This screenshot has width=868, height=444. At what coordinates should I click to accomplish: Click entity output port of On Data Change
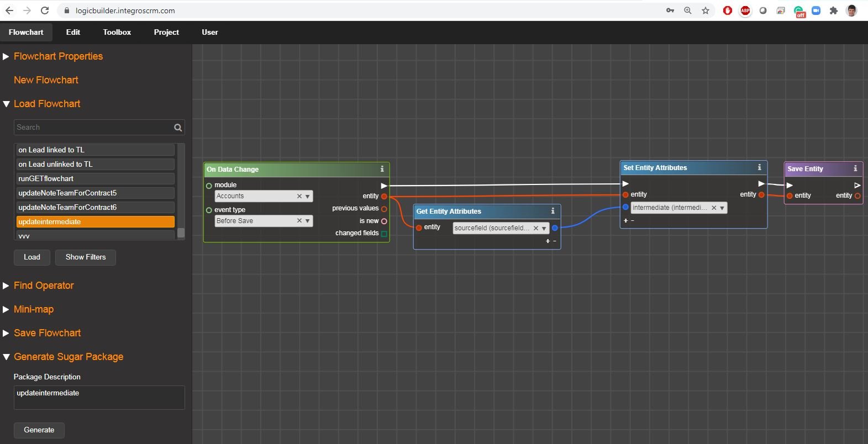[x=384, y=197]
